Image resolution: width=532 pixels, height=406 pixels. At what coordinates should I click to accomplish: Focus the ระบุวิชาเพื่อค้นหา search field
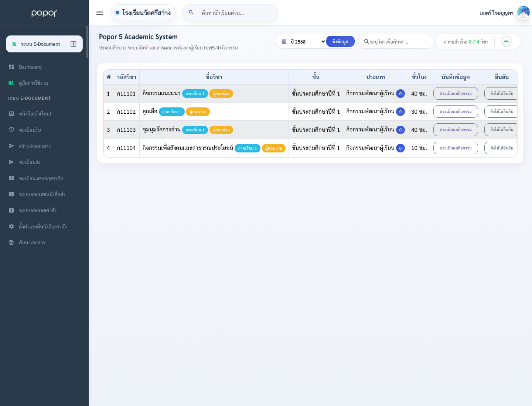[396, 42]
